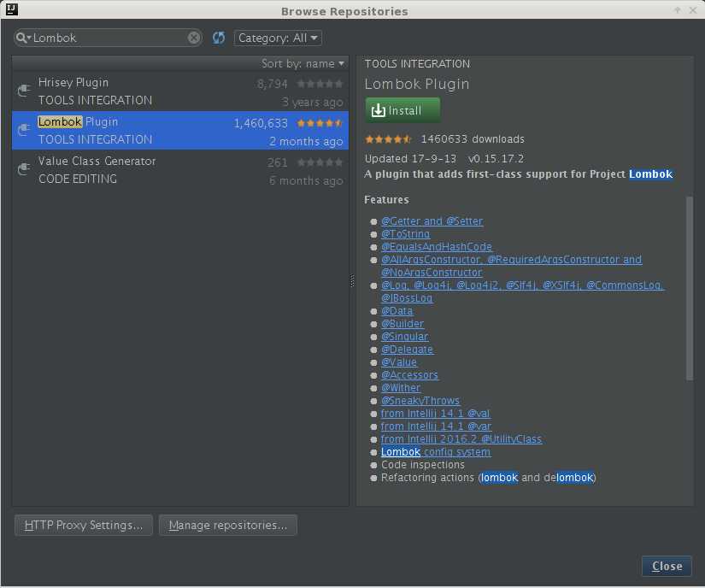Viewport: 705px width, 588px height.
Task: Open the from Intellij 14.1 @var link
Action: click(x=436, y=426)
